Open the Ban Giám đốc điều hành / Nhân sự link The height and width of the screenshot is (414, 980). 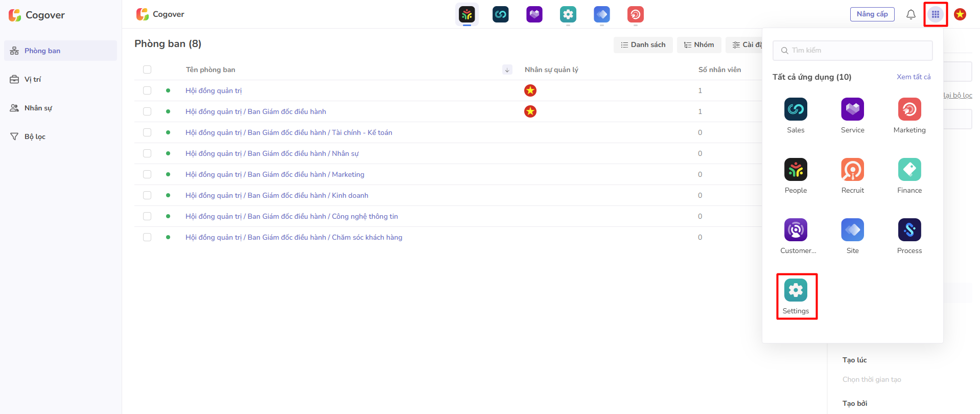pos(272,153)
